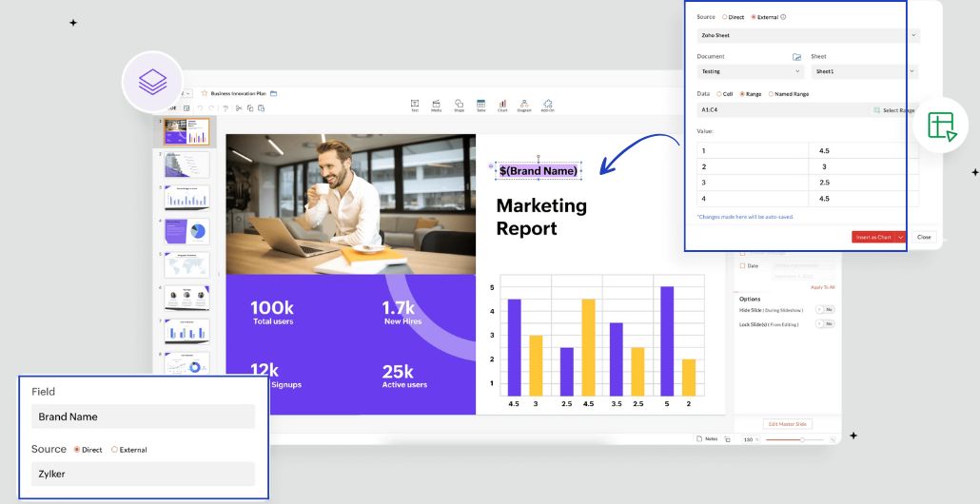This screenshot has height=504, width=980.
Task: Click green spreadsheet icon in circle
Action: coord(941,126)
